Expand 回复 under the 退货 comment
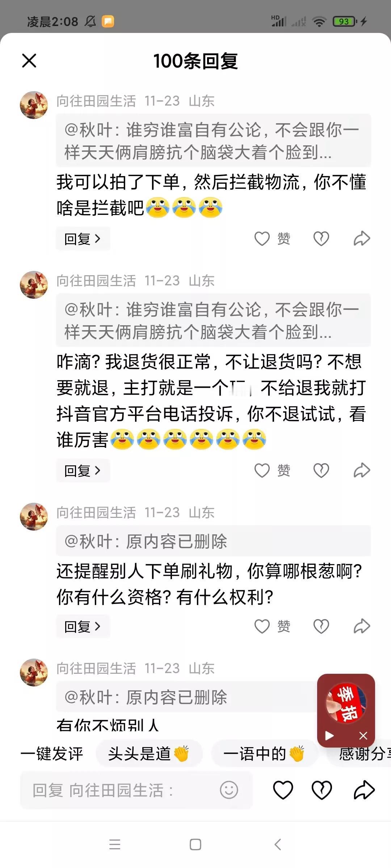 (83, 471)
